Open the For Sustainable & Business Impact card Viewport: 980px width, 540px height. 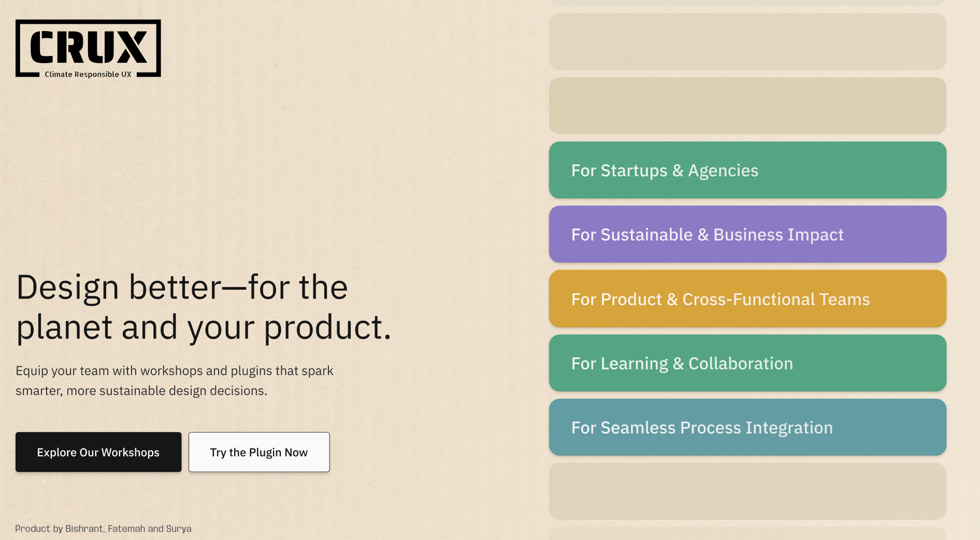coord(747,235)
